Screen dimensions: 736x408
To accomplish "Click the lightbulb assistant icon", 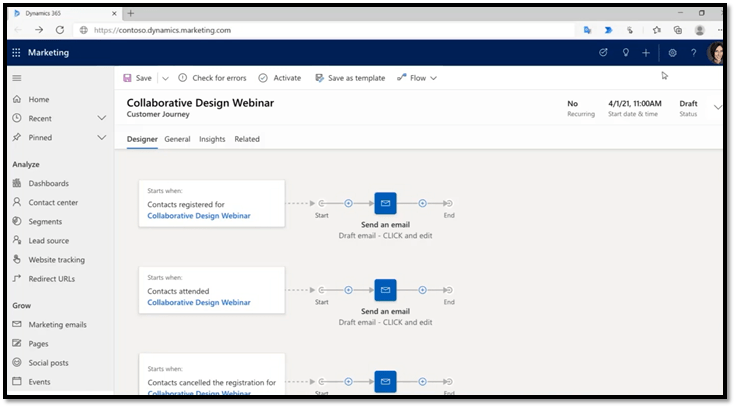I will tap(625, 53).
